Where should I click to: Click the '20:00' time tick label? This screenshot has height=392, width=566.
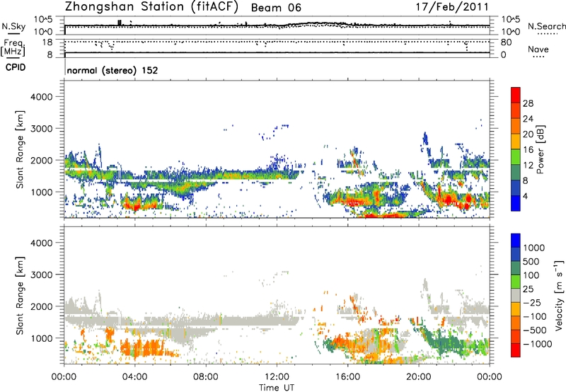(x=418, y=377)
